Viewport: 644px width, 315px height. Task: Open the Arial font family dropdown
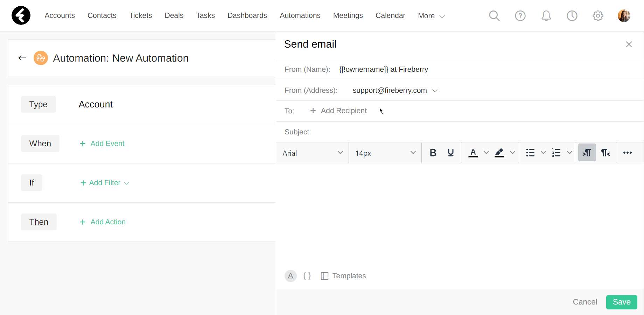pyautogui.click(x=313, y=153)
